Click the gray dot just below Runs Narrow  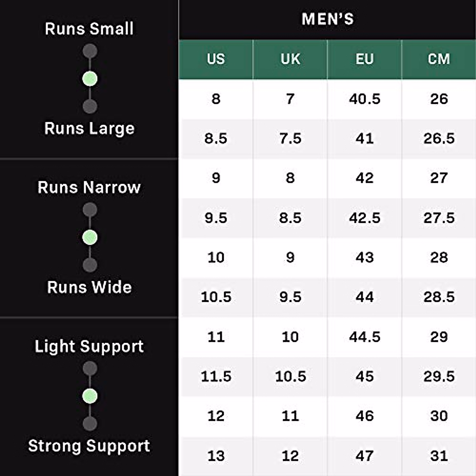point(90,210)
